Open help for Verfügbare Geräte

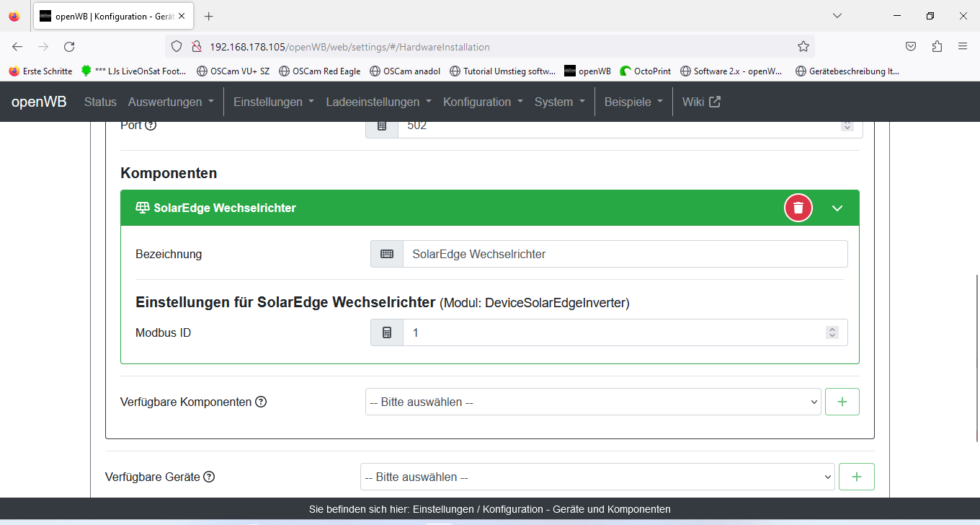pyautogui.click(x=209, y=477)
